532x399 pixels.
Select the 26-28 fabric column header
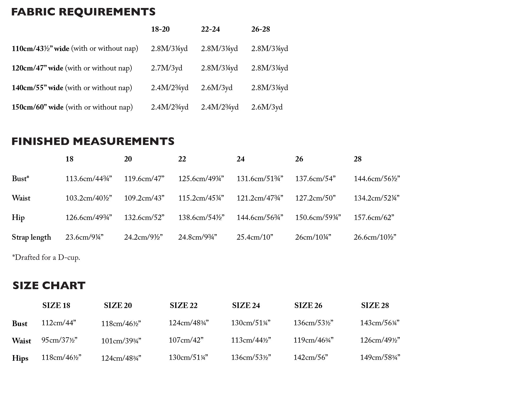coord(260,29)
